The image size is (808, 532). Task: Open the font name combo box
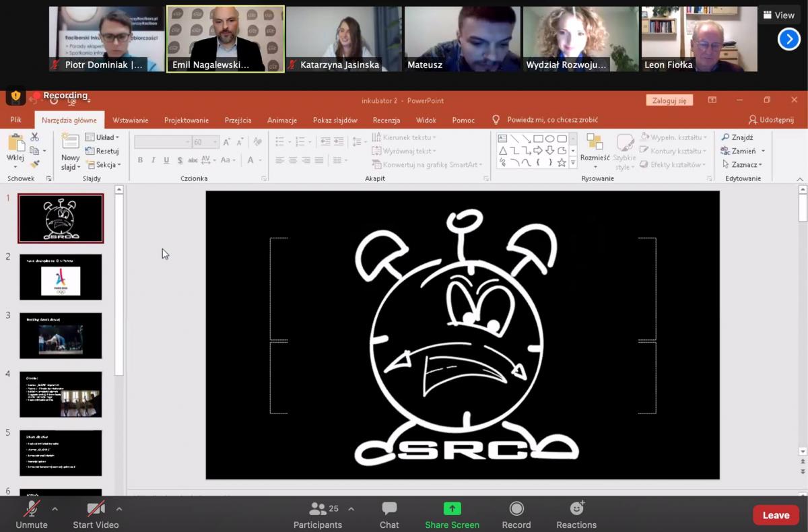click(162, 142)
